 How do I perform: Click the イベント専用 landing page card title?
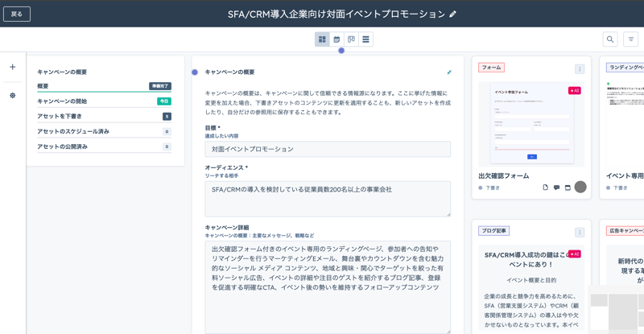(x=625, y=175)
